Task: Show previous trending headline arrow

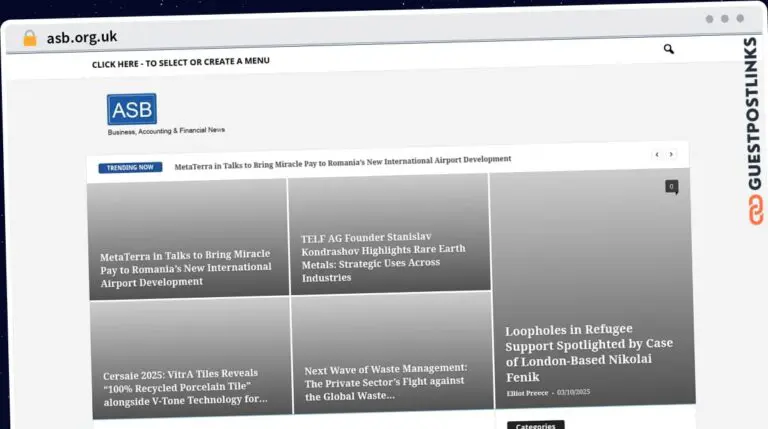Action: (x=657, y=155)
